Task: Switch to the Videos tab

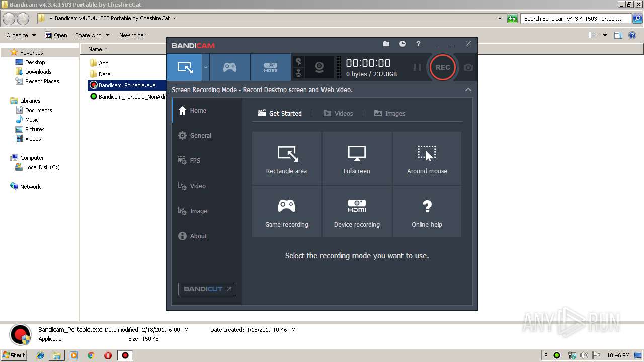Action: [338, 113]
